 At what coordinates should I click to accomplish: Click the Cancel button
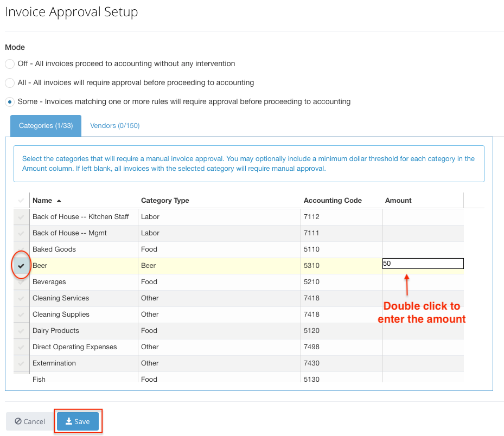[x=29, y=421]
